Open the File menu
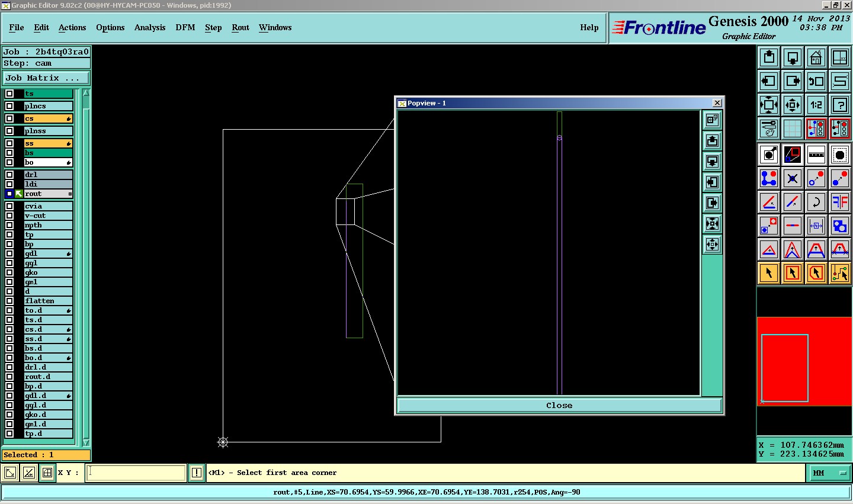853x504 pixels. click(17, 27)
